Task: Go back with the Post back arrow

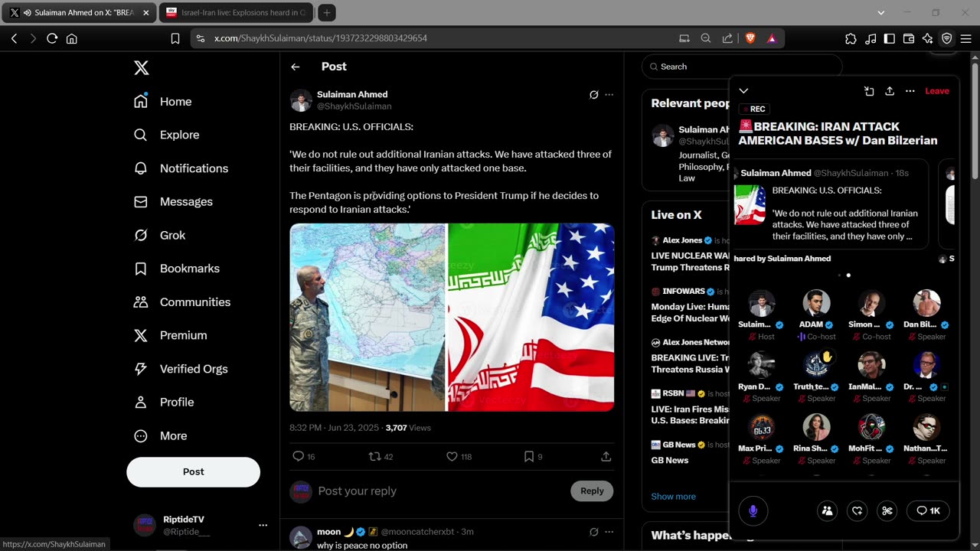Action: pyautogui.click(x=296, y=67)
